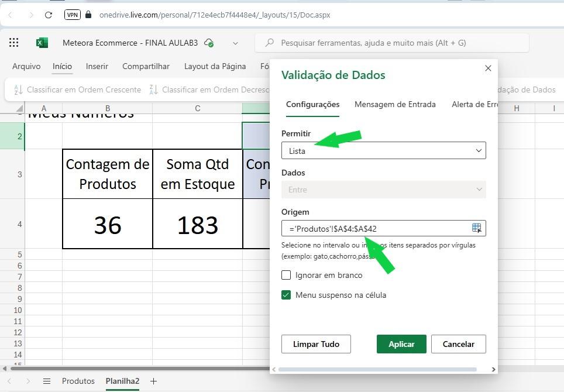Click cell containing 36
Viewport: 564px width, 392px height.
pos(108,223)
